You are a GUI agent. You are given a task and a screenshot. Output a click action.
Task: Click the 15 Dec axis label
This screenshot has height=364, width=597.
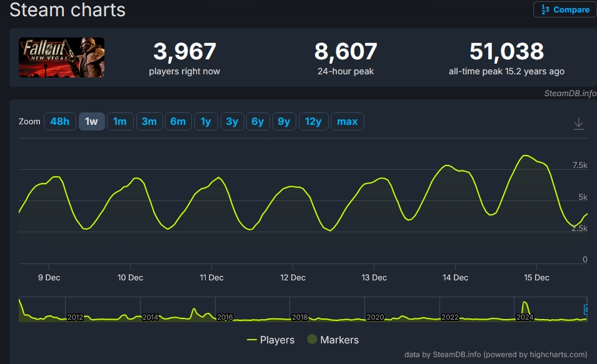pos(536,278)
